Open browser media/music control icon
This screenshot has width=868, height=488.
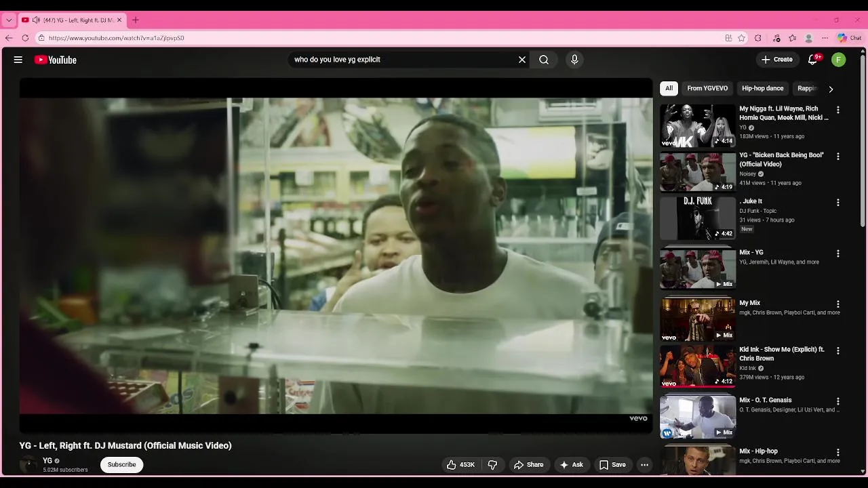click(x=776, y=38)
